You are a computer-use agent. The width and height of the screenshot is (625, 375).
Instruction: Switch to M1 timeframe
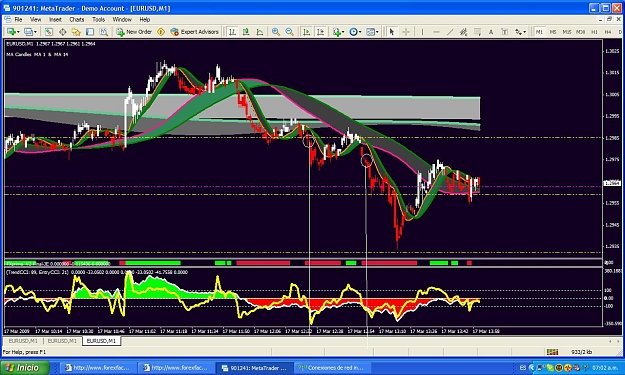[539, 32]
